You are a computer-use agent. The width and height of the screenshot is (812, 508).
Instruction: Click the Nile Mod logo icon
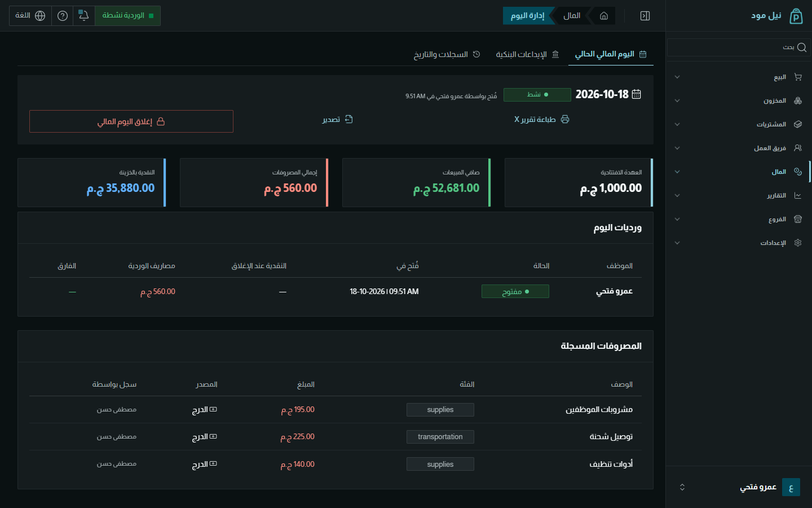click(796, 16)
